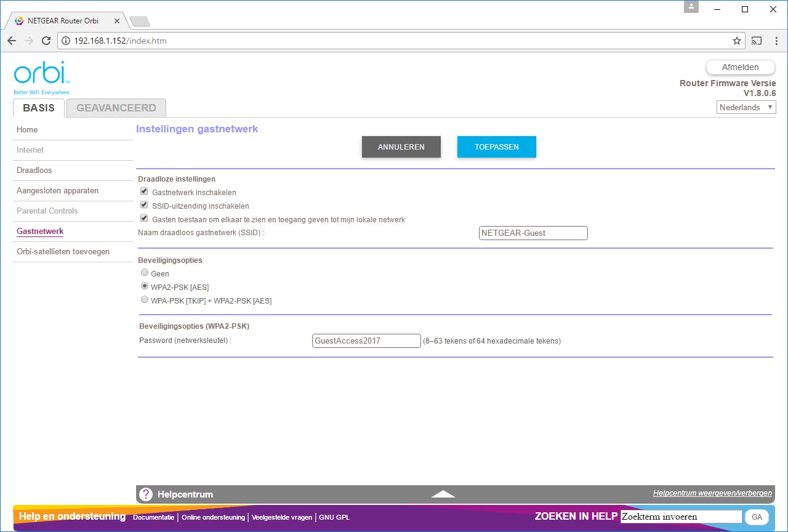Minimize the Chrome window
The image size is (788, 532).
pyautogui.click(x=717, y=9)
